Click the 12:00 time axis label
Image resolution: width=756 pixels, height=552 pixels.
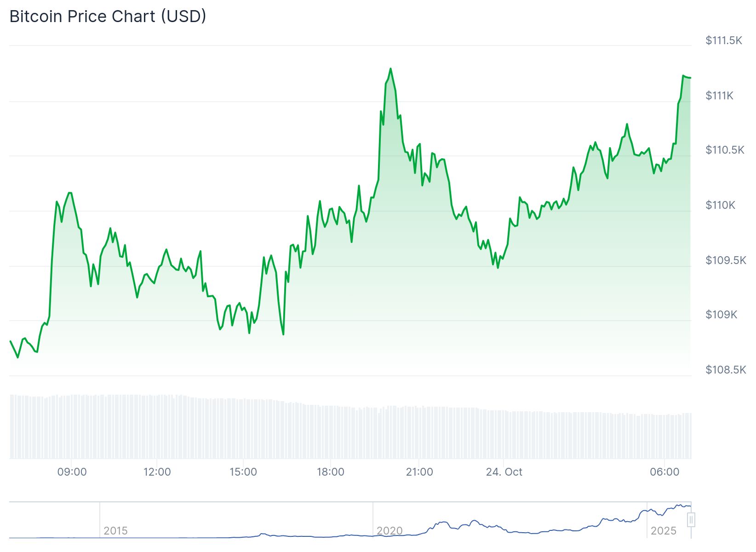click(x=157, y=472)
